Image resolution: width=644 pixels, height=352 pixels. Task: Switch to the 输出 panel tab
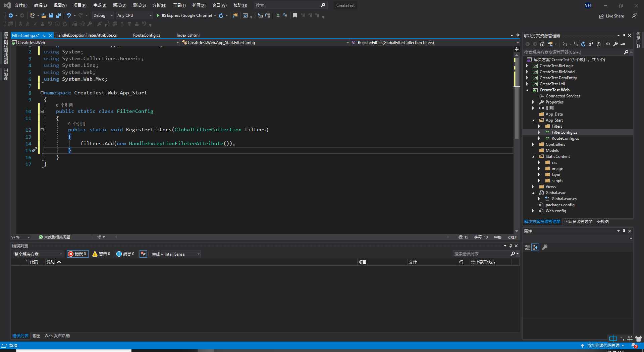tap(36, 336)
